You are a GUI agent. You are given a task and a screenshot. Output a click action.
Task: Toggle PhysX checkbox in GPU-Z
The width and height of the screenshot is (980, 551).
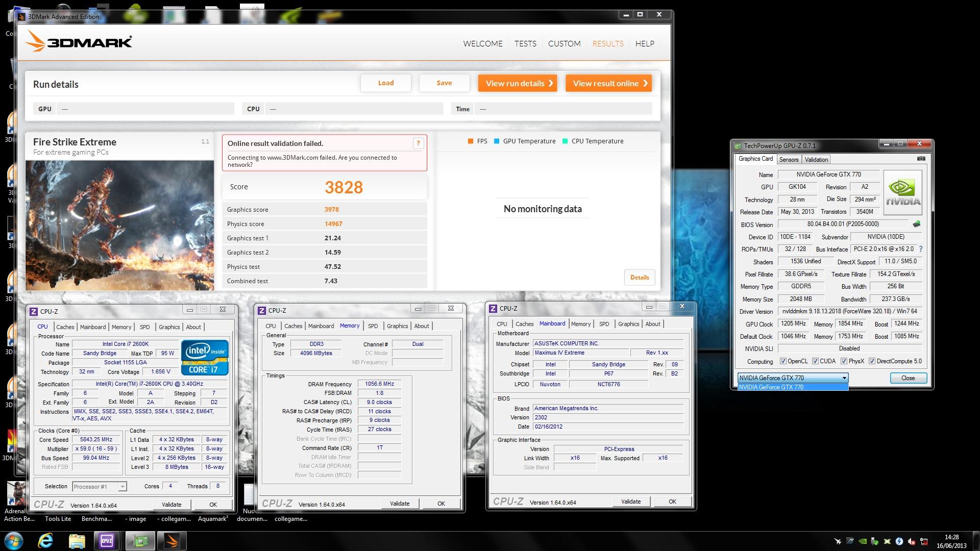coord(844,361)
